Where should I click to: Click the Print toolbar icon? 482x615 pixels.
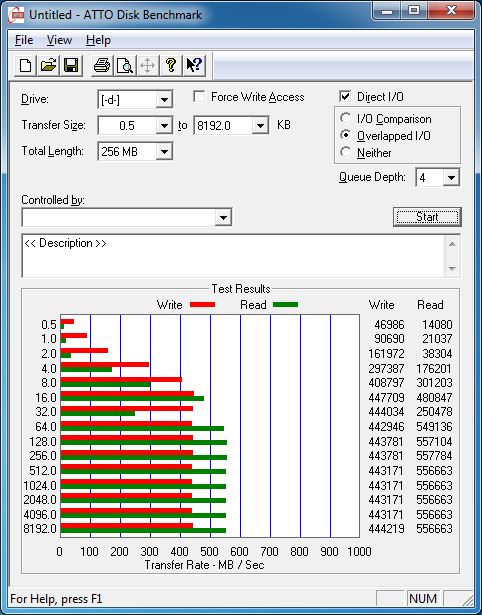[102, 66]
